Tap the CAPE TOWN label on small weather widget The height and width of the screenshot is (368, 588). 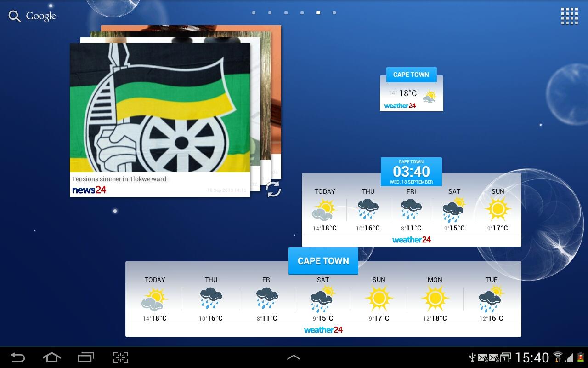click(411, 75)
